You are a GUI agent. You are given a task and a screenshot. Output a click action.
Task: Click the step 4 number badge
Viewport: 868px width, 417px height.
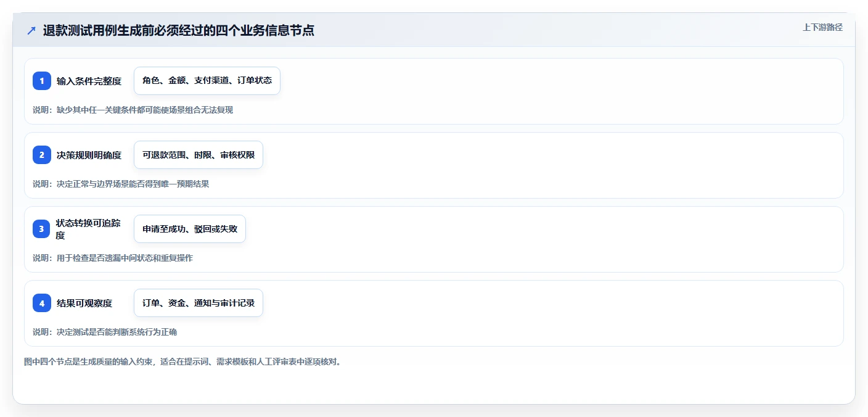tap(42, 303)
